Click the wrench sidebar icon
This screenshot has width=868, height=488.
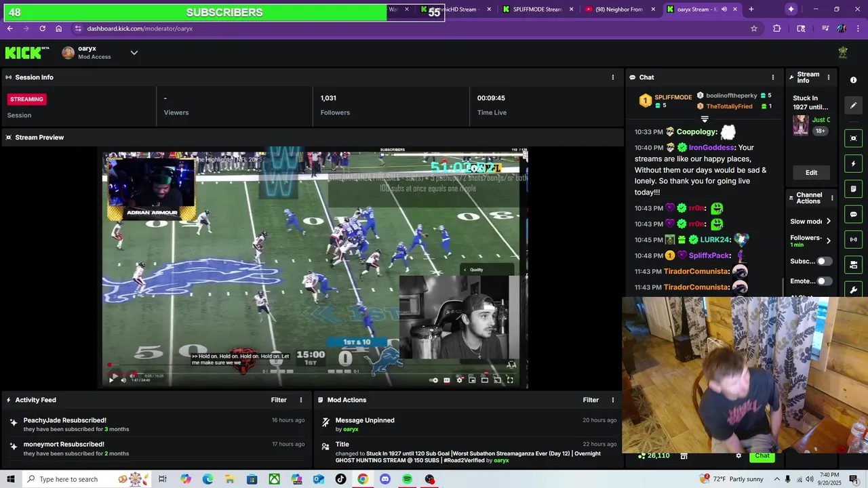(853, 289)
